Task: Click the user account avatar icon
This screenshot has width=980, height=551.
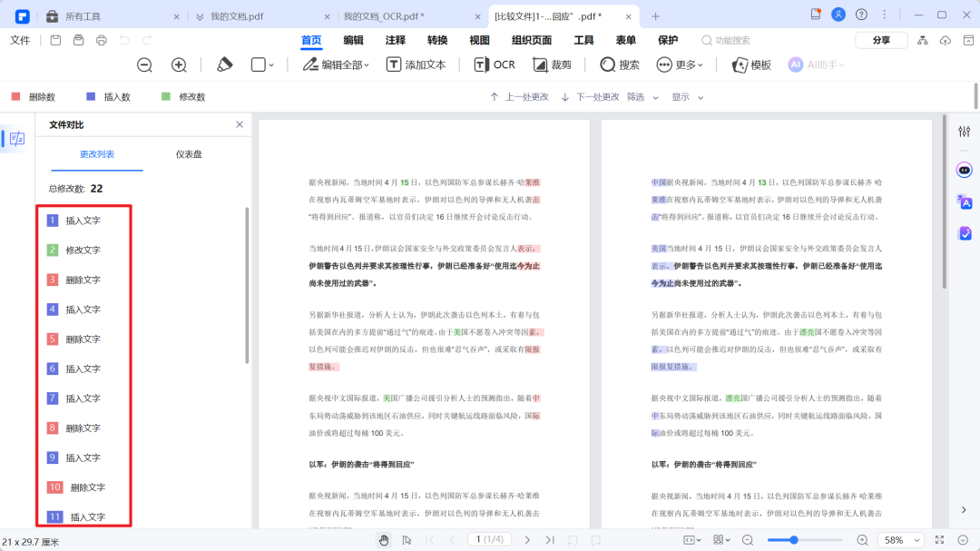Action: (x=838, y=15)
